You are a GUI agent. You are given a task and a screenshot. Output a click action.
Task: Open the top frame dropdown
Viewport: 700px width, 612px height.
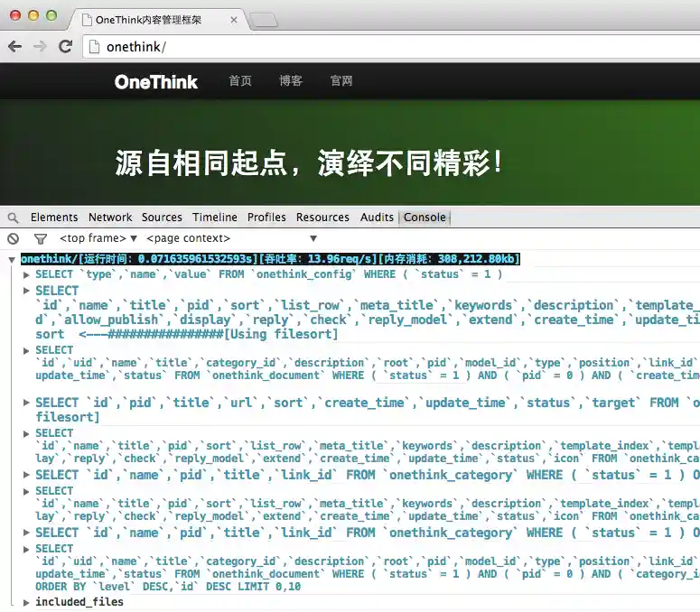(98, 238)
